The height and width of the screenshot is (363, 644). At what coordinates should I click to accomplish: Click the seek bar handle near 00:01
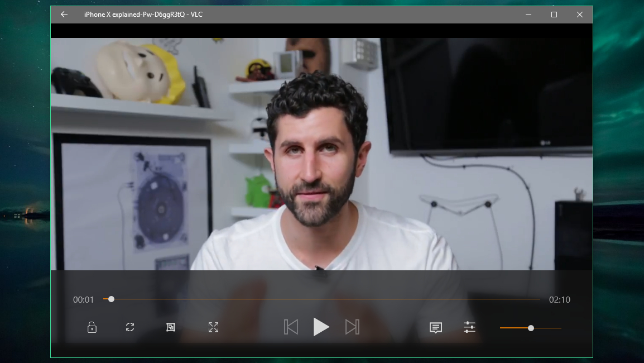(x=111, y=299)
